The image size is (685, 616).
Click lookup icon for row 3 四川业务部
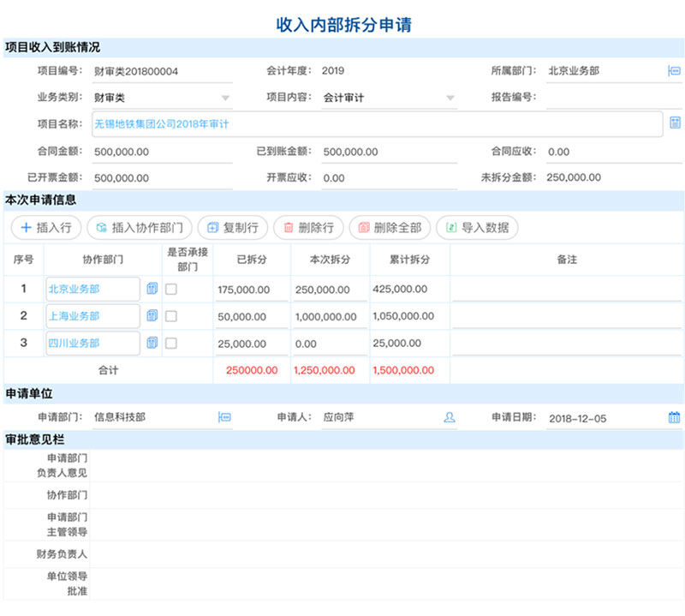[x=152, y=343]
